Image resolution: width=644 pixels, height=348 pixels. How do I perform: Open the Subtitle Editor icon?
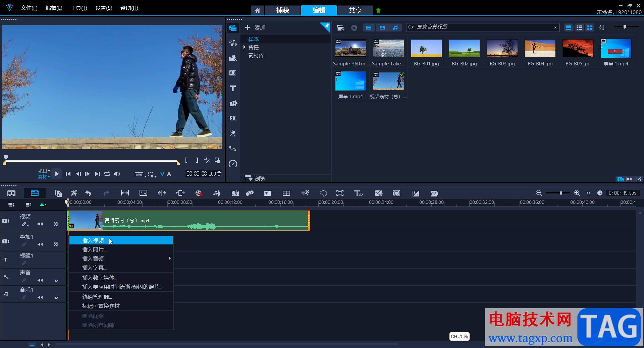coord(268,193)
